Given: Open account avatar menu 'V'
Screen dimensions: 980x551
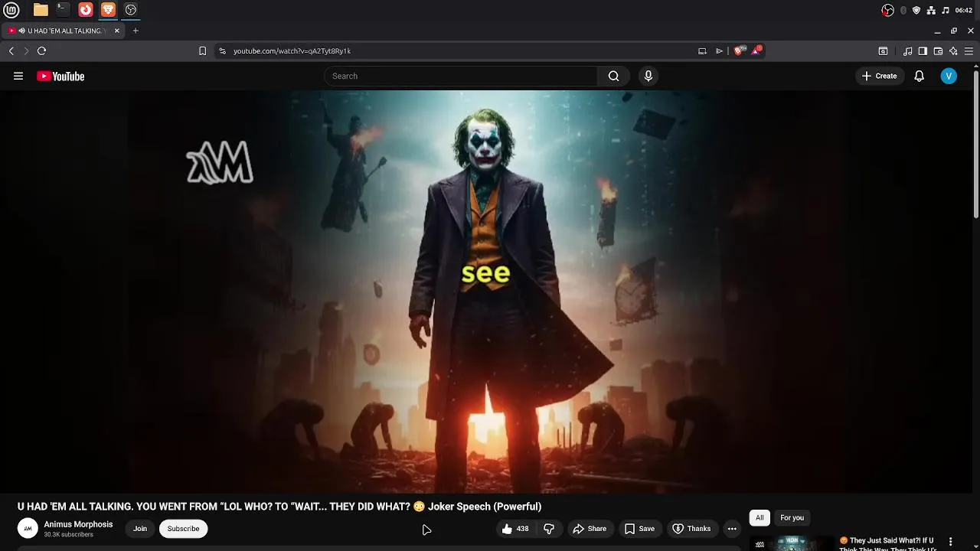Looking at the screenshot, I should click(x=949, y=76).
